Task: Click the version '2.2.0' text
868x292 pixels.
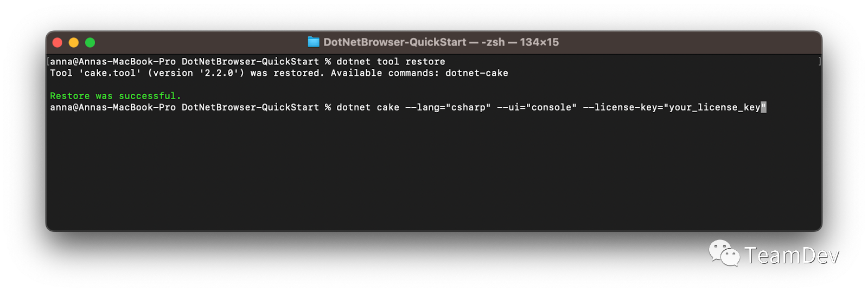Action: [x=219, y=73]
